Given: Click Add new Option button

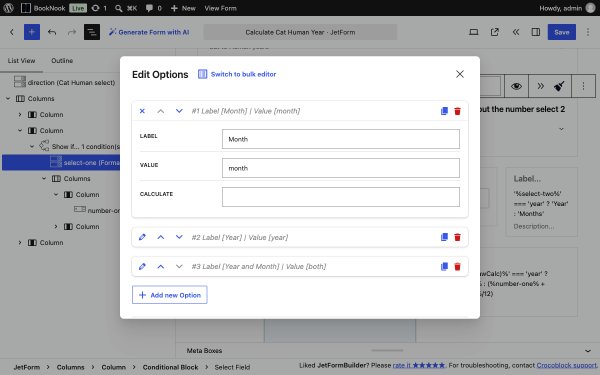Looking at the screenshot, I should [x=170, y=295].
